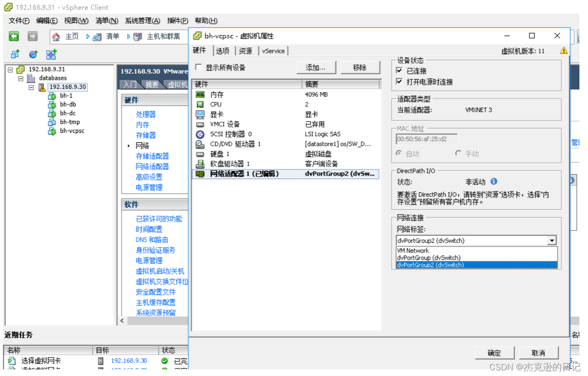Collapse the 192.168.9.30 host node
This screenshot has height=376, width=588.
(31, 87)
